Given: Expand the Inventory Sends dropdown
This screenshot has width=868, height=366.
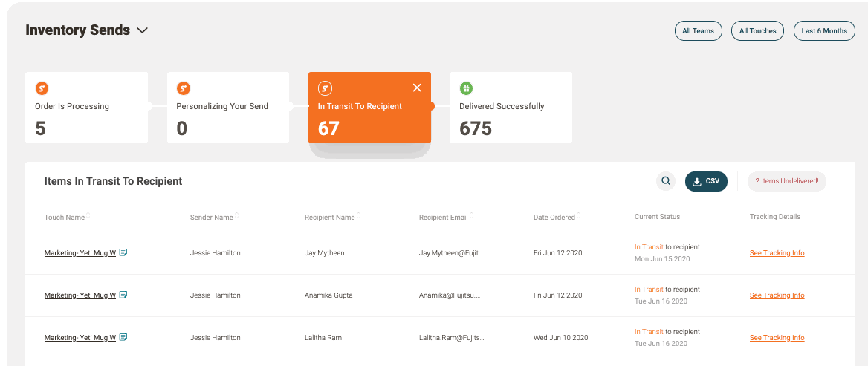Looking at the screenshot, I should [x=143, y=30].
